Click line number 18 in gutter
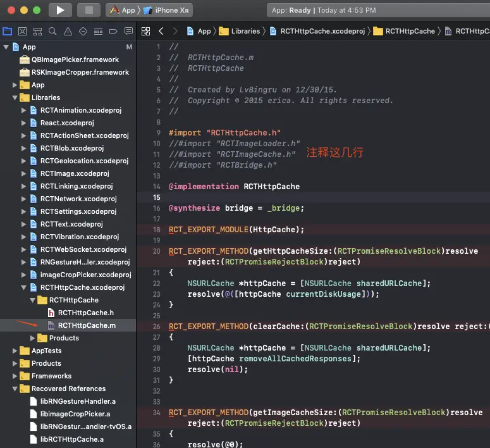Image resolution: width=490 pixels, height=448 pixels. pyautogui.click(x=157, y=230)
